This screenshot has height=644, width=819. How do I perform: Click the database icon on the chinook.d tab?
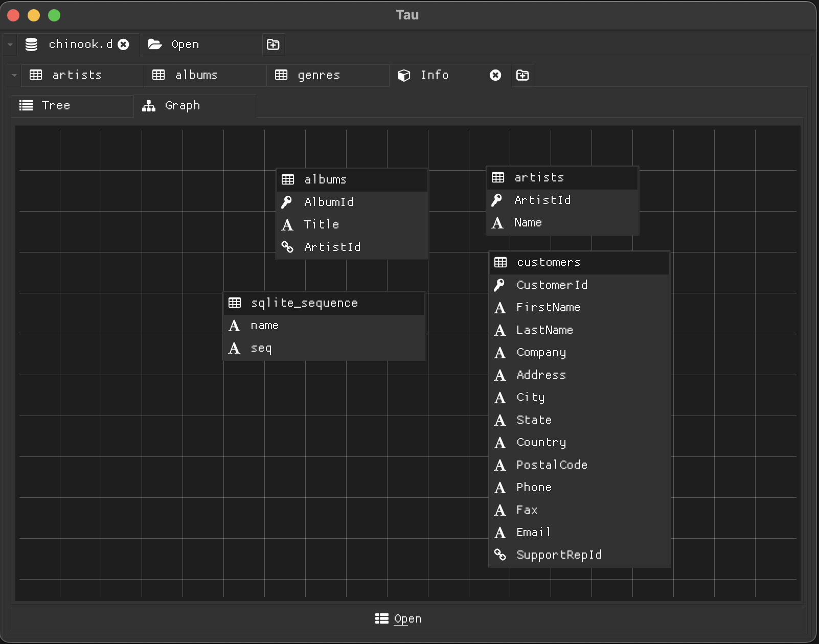(31, 44)
